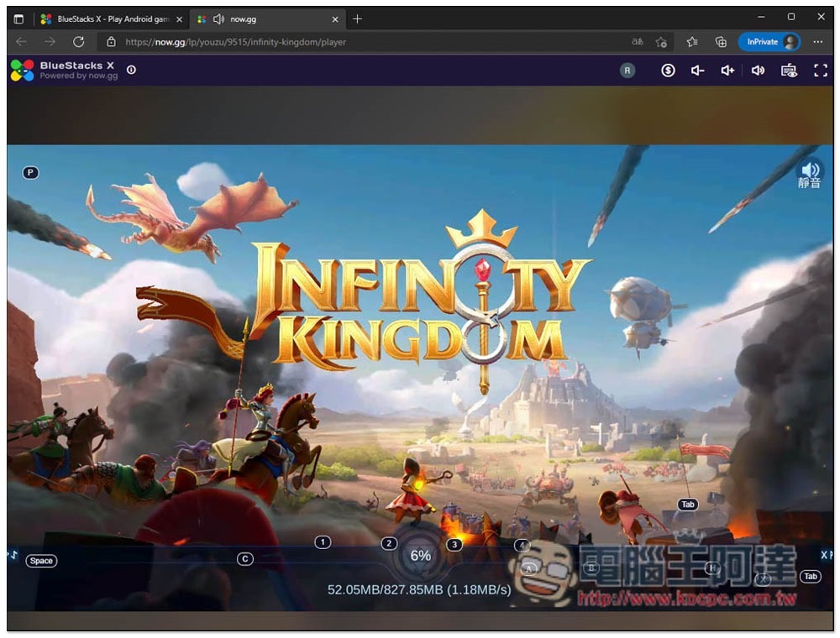840x638 pixels.
Task: Click the C key overlay marker
Action: [244, 559]
